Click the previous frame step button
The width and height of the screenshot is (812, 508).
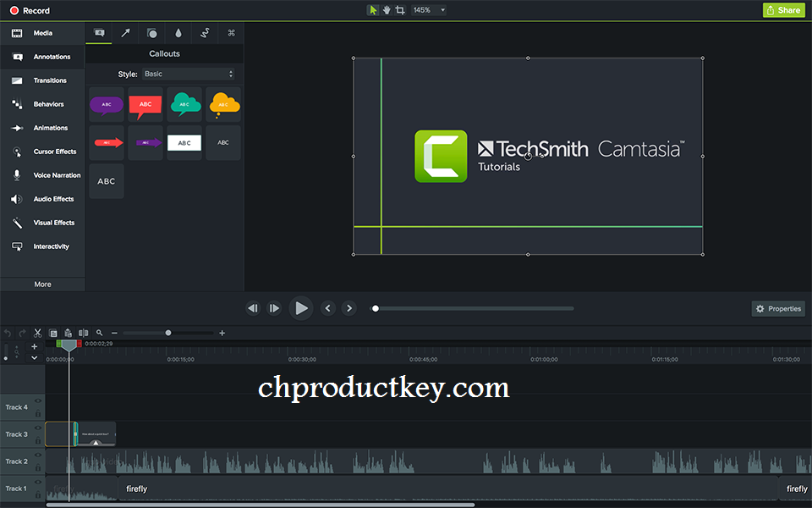click(253, 308)
